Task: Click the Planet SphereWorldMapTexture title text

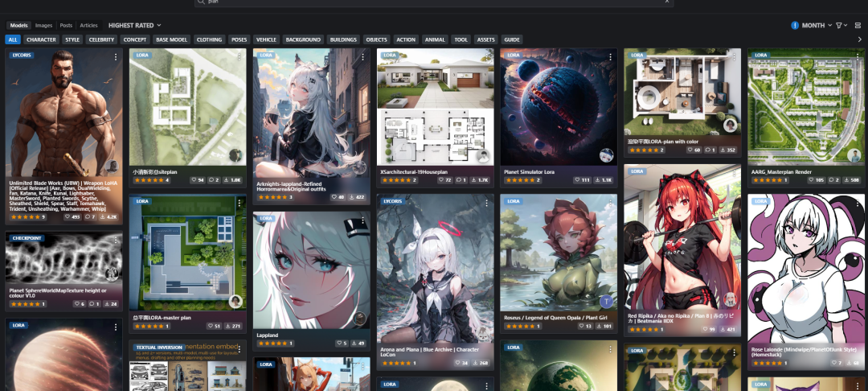Action: (58, 293)
